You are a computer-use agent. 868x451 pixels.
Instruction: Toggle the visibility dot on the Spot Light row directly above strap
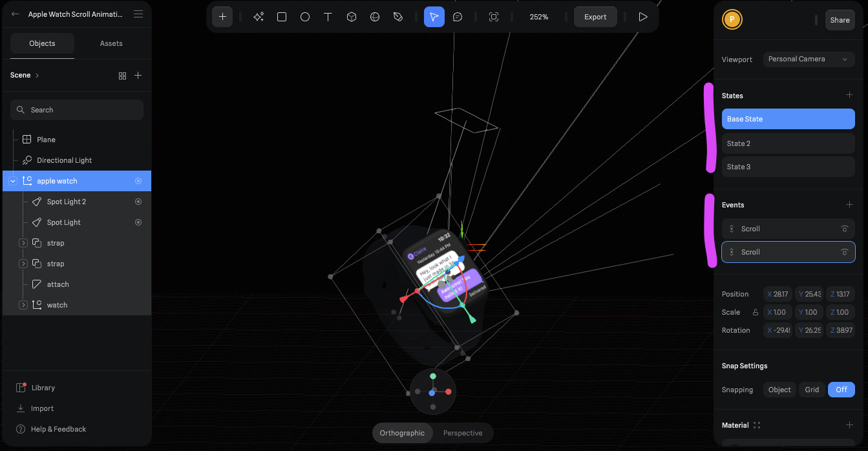click(x=138, y=222)
